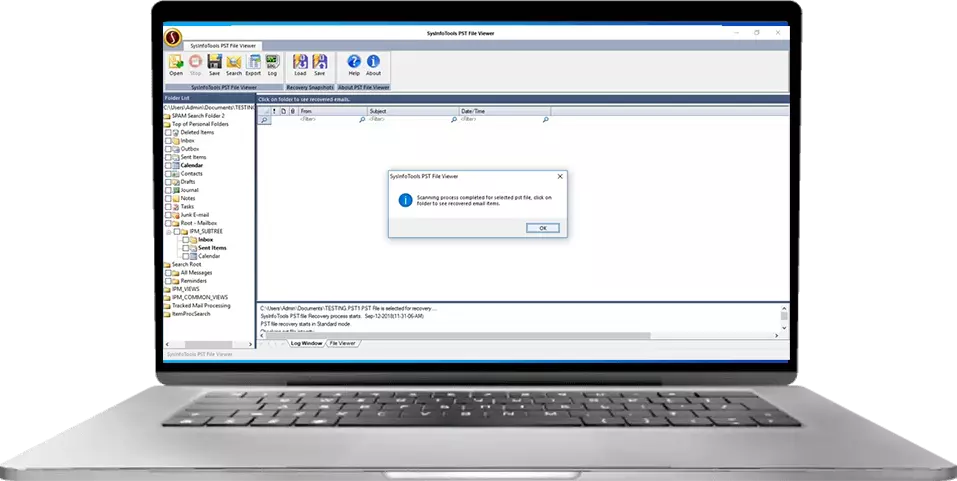Click the Save floppy icon beside Stop

(214, 62)
